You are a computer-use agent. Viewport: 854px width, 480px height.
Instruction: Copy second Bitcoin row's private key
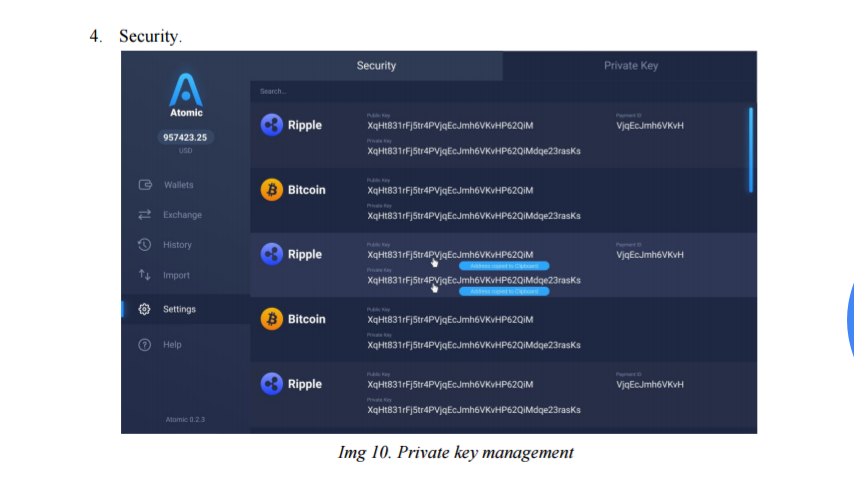(x=474, y=345)
